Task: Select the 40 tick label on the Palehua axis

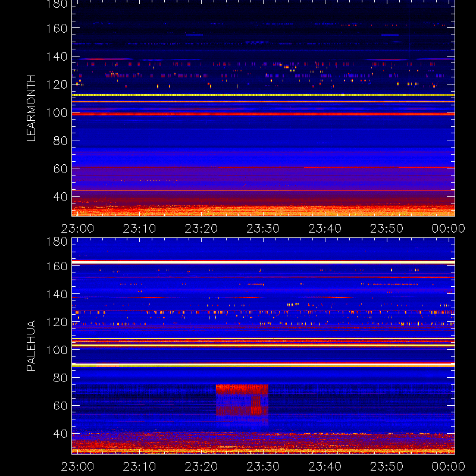Action: click(x=60, y=434)
